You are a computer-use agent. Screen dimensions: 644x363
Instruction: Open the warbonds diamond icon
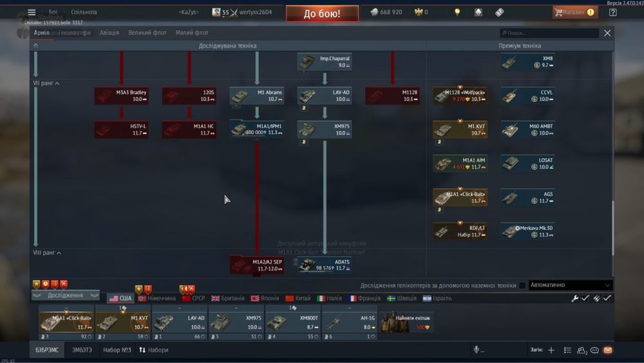[478, 12]
